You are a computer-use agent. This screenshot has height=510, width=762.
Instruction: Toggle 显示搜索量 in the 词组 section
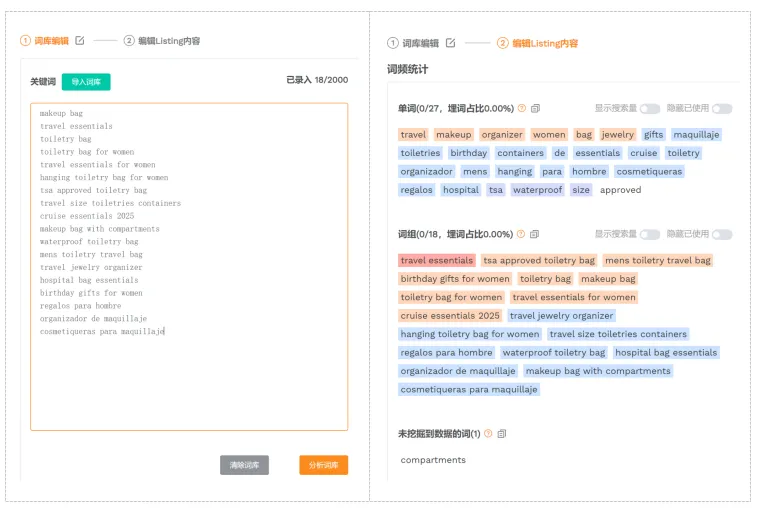(x=650, y=235)
